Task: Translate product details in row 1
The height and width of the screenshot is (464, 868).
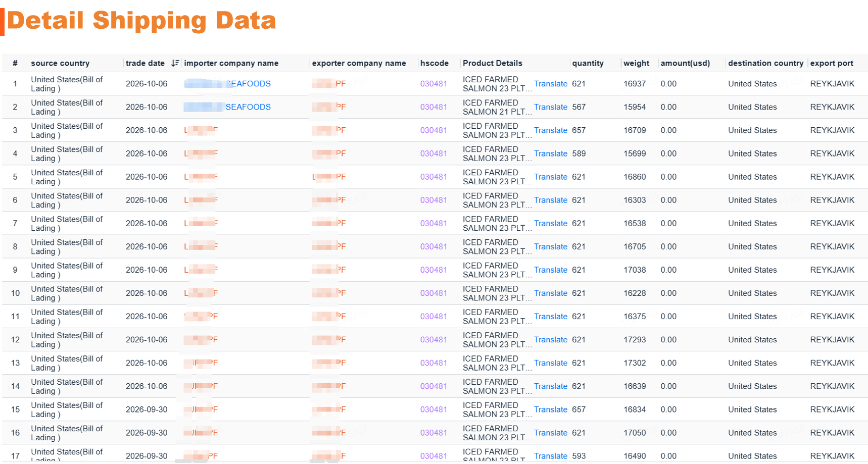Action: pos(551,84)
